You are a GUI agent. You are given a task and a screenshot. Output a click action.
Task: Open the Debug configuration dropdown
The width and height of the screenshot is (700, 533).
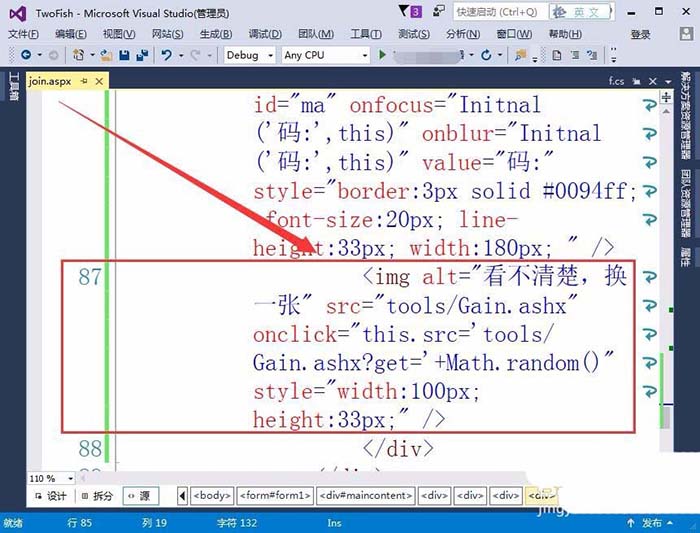click(249, 55)
